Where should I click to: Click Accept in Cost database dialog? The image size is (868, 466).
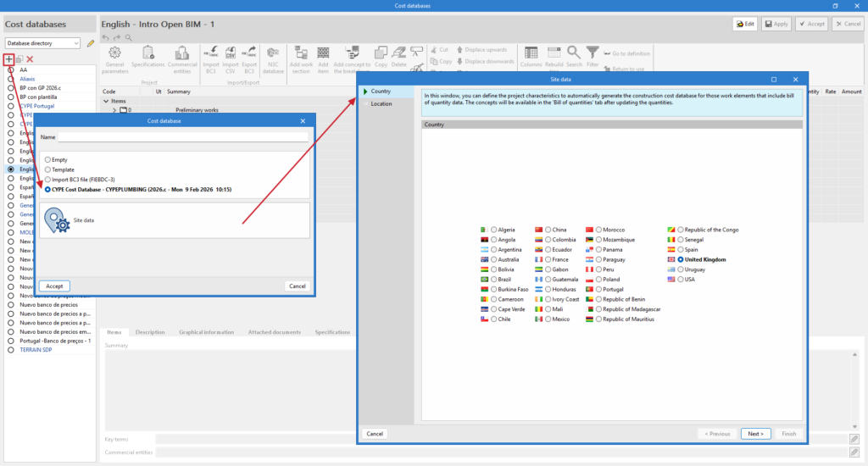coord(54,286)
